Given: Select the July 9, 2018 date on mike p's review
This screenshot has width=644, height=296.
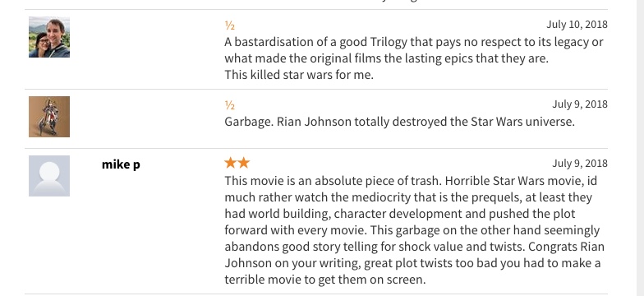Looking at the screenshot, I should point(580,163).
